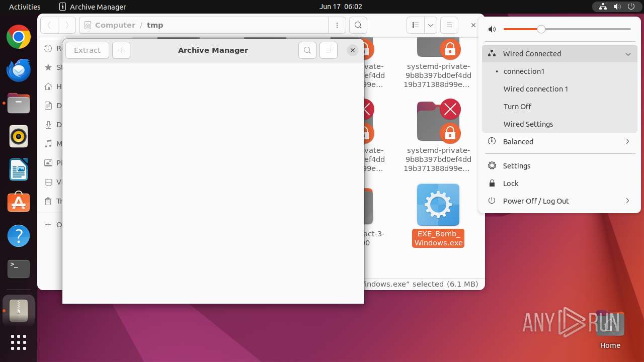This screenshot has width=644, height=362.
Task: Open Rhythmbox music player in dock
Action: 19,136
